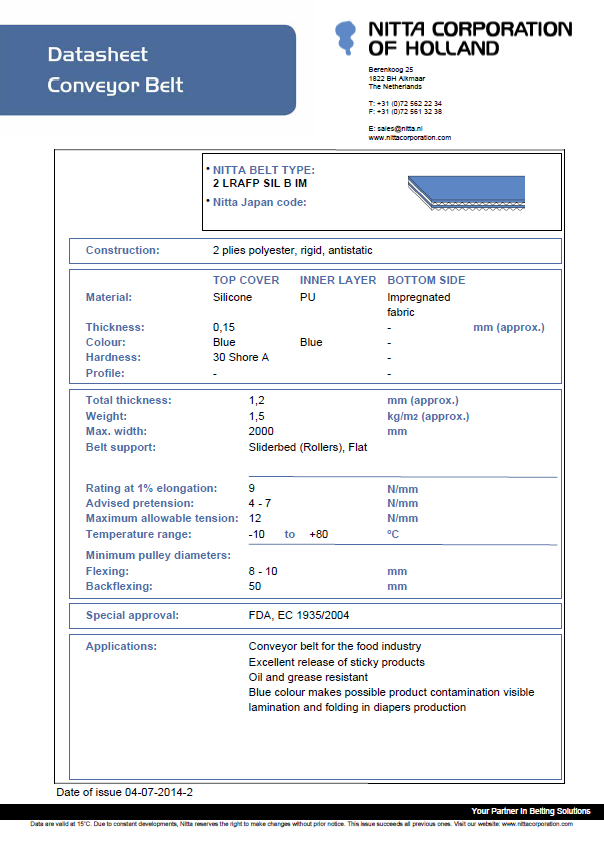Click backflexing value '50'

coord(255,587)
